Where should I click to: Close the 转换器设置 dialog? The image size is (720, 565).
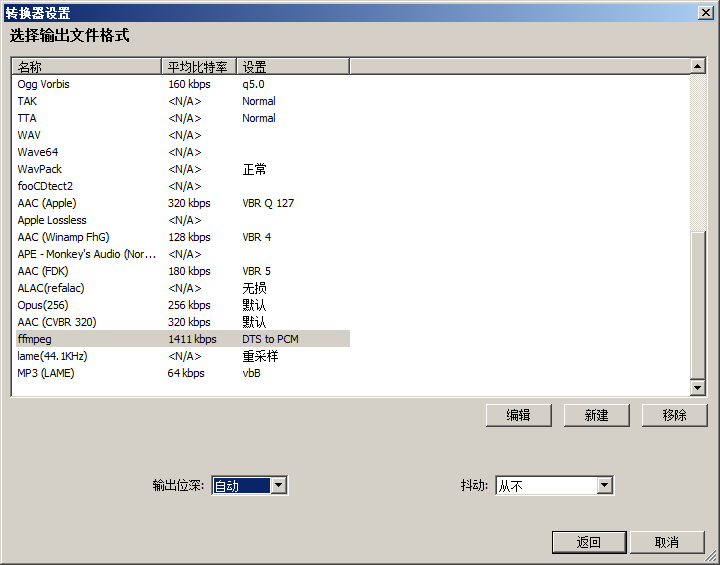tap(705, 12)
